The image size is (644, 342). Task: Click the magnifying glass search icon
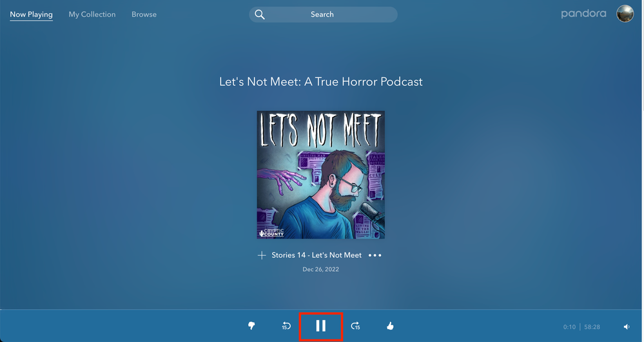pos(259,15)
